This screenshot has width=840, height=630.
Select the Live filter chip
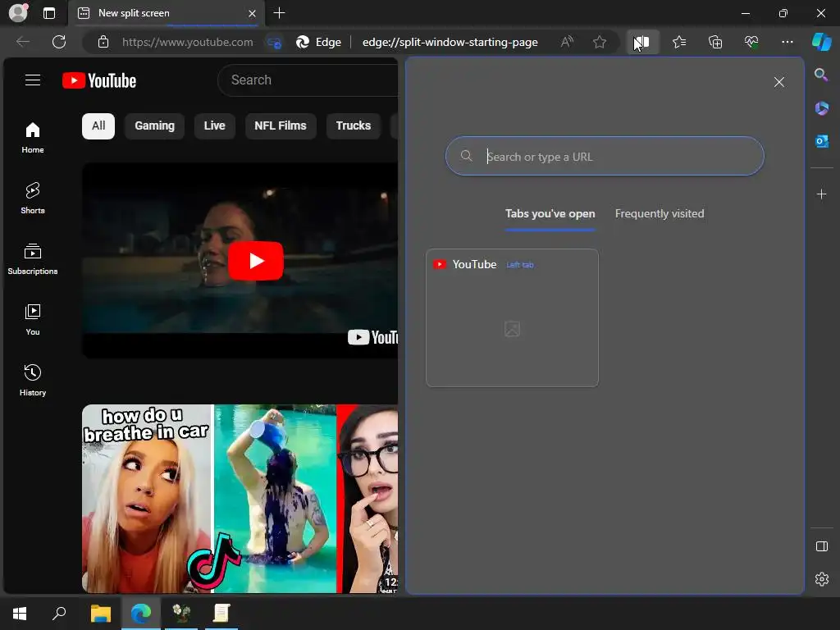[214, 126]
